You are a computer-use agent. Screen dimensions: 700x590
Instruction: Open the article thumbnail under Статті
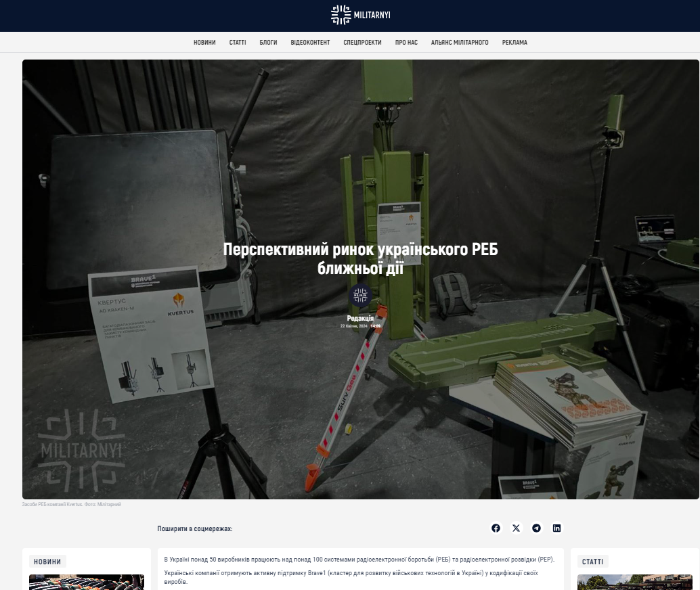coord(634,583)
